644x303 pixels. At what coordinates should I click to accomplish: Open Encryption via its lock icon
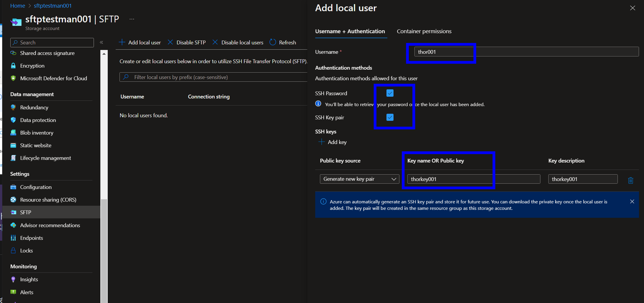tap(13, 66)
